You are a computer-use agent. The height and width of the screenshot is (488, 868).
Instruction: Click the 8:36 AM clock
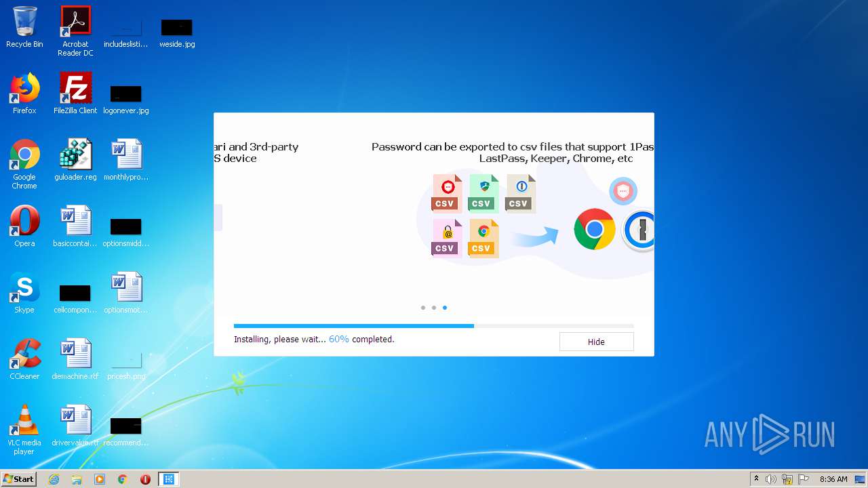tap(833, 479)
